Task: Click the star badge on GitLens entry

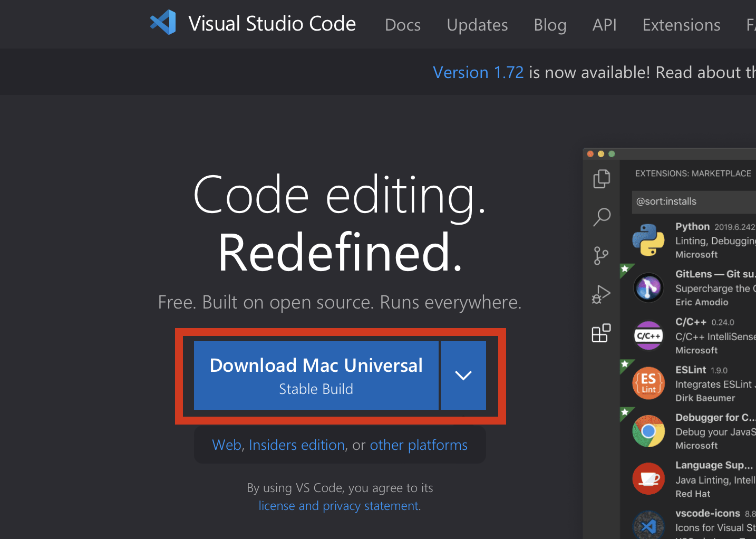Action: coord(625,269)
